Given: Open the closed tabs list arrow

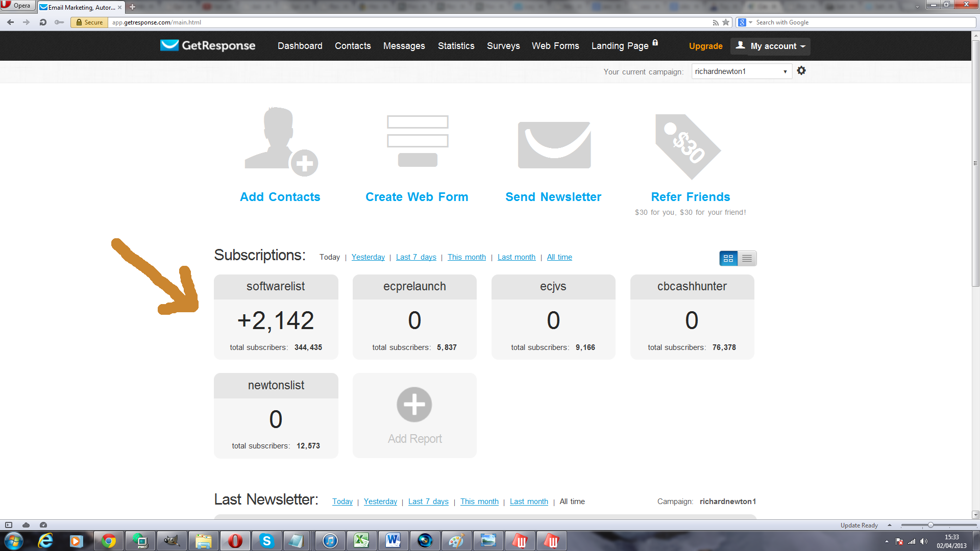Looking at the screenshot, I should click(x=917, y=7).
